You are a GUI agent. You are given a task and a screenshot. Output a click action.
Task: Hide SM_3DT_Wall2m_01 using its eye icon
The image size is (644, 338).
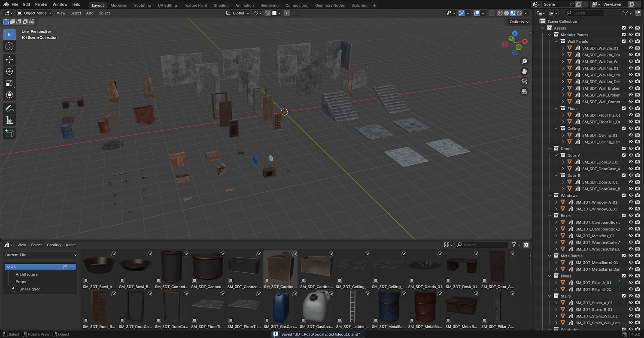(x=631, y=48)
